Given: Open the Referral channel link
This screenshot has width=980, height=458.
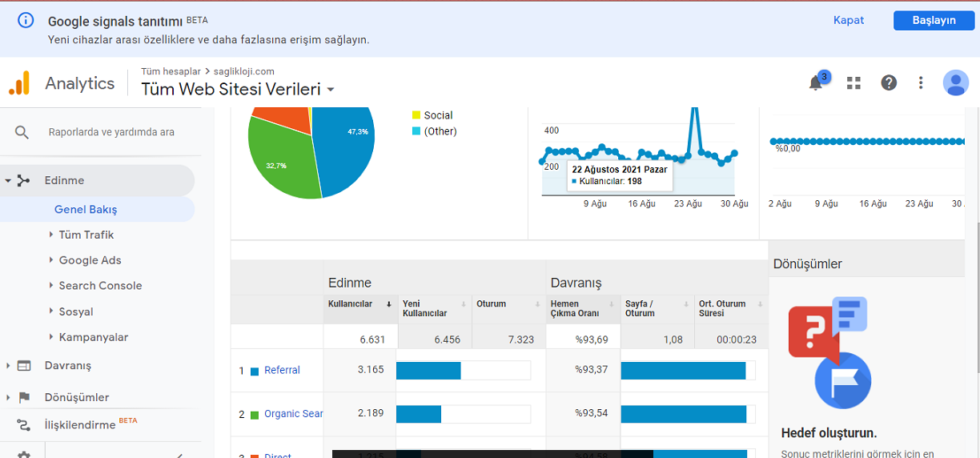Looking at the screenshot, I should pyautogui.click(x=282, y=371).
